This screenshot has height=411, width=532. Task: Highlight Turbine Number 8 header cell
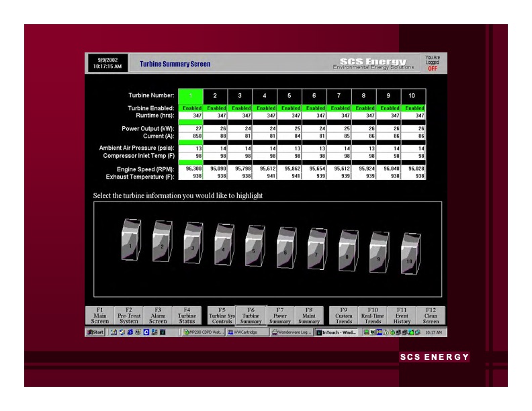tap(363, 96)
